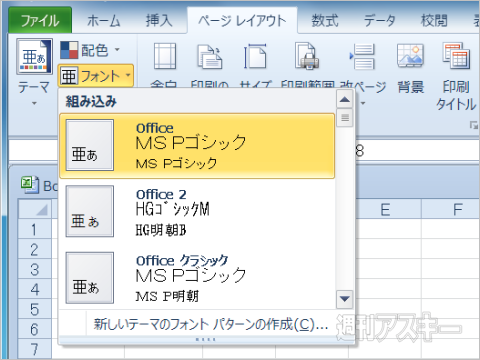Select row header 4

pos(35,289)
